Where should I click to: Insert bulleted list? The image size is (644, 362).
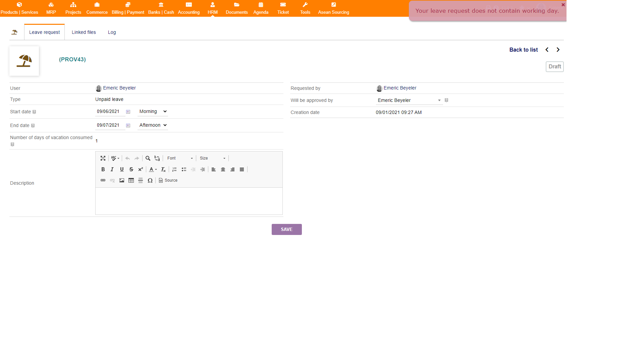(184, 170)
